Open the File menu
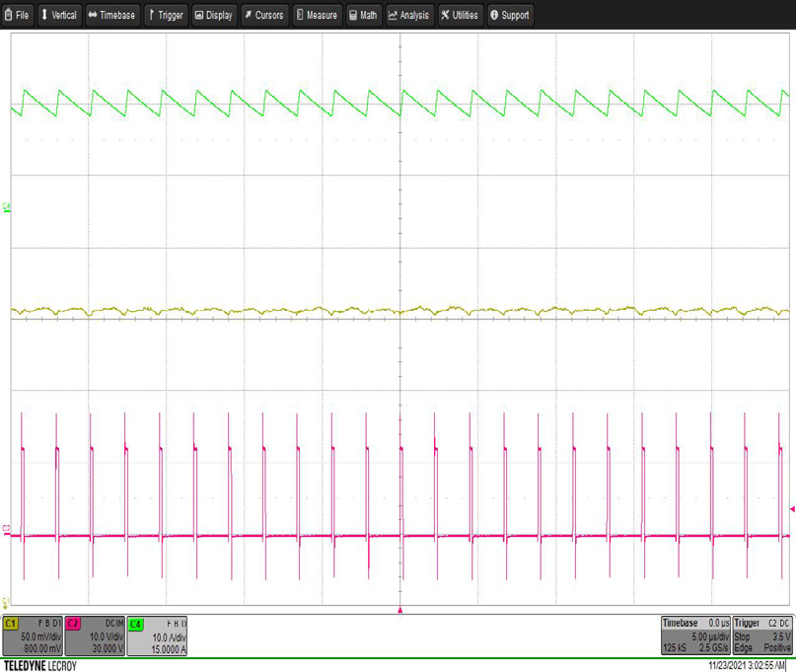This screenshot has width=796, height=672. [19, 15]
